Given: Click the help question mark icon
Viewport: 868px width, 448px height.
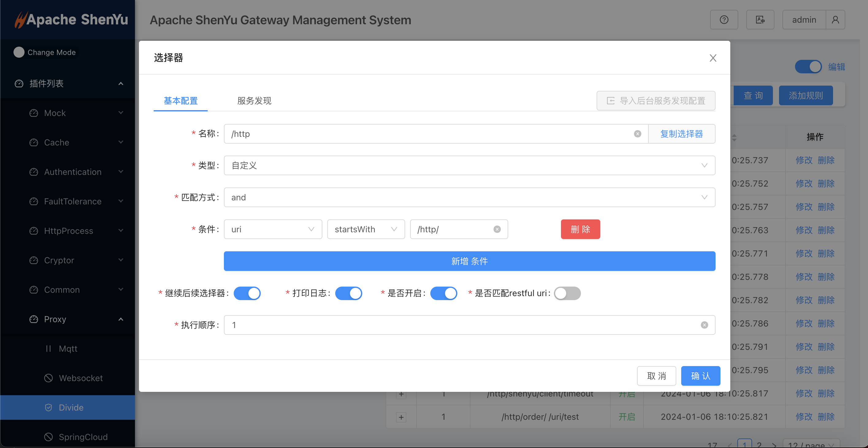Looking at the screenshot, I should pyautogui.click(x=724, y=19).
